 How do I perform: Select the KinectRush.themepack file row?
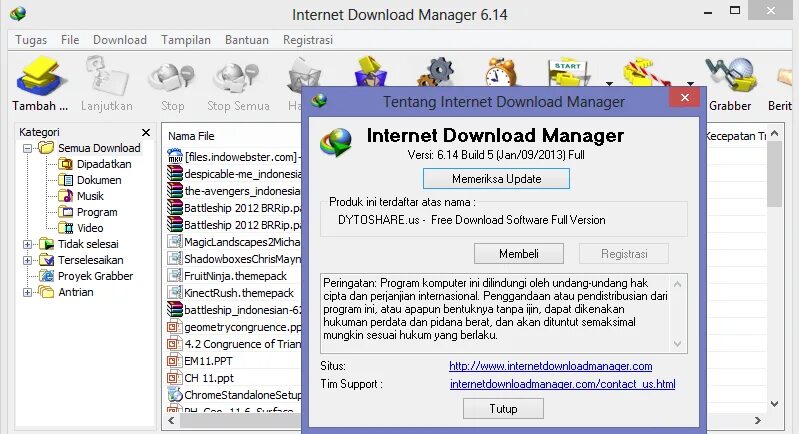click(x=233, y=293)
